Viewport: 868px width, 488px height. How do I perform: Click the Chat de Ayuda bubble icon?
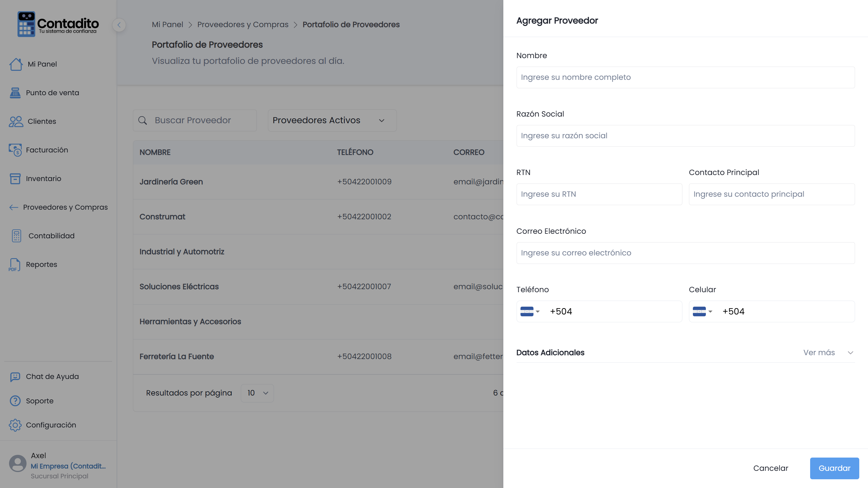click(x=15, y=377)
